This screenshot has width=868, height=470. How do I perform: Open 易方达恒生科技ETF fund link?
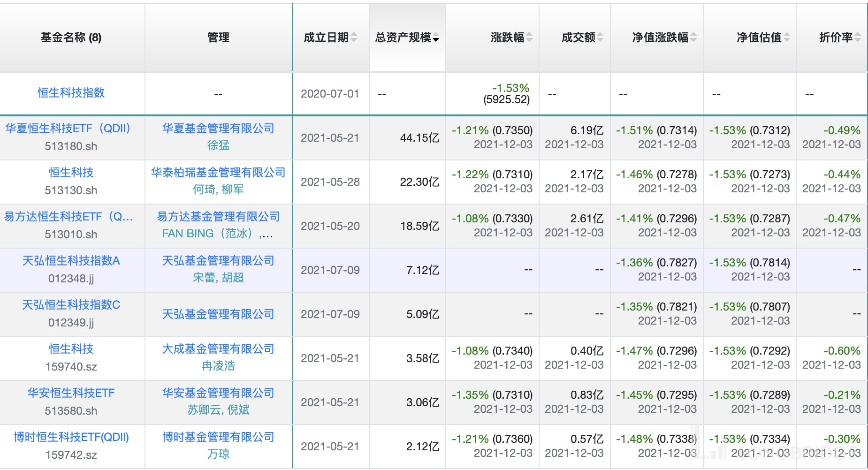pyautogui.click(x=69, y=217)
